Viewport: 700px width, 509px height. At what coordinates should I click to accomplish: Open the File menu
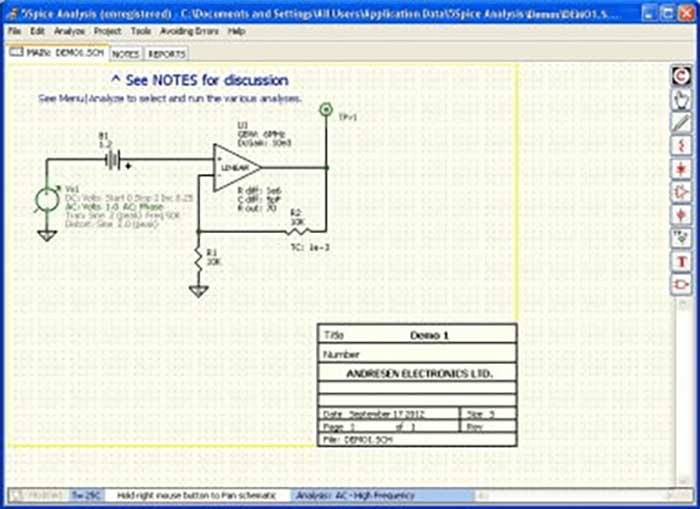click(x=13, y=32)
